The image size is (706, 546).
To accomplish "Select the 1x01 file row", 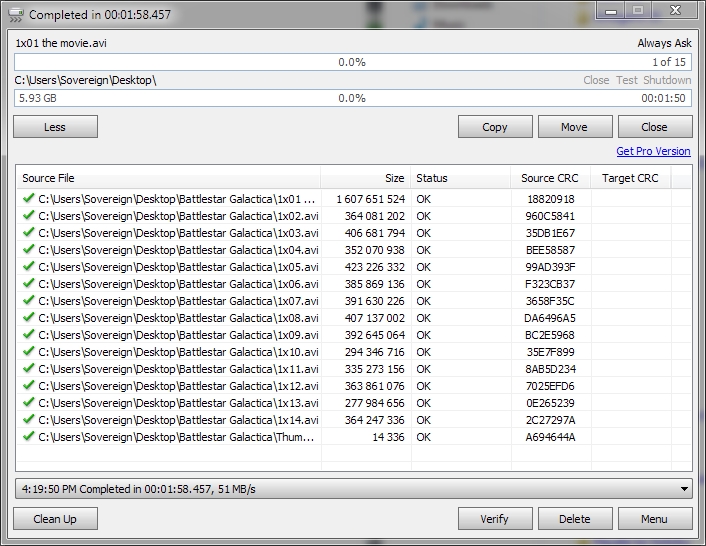I will coord(353,199).
